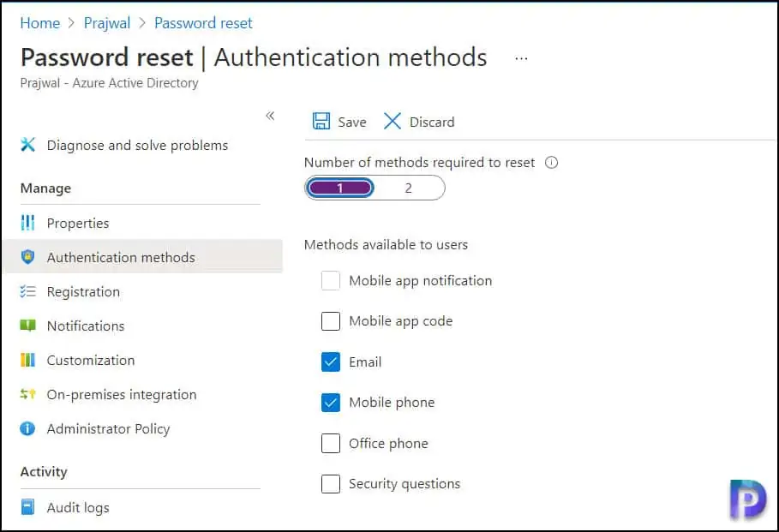Enable Security questions checkbox
This screenshot has height=532, width=779.
[x=331, y=484]
